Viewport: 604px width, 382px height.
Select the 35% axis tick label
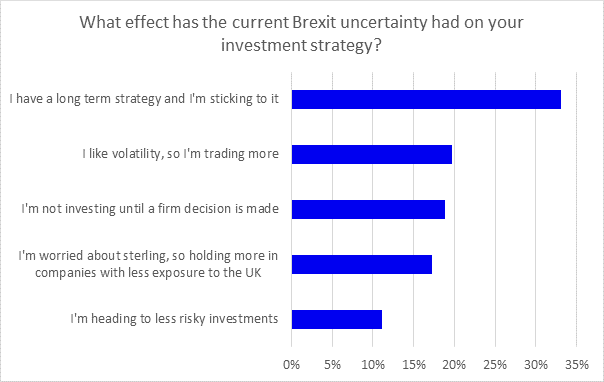[x=577, y=364]
